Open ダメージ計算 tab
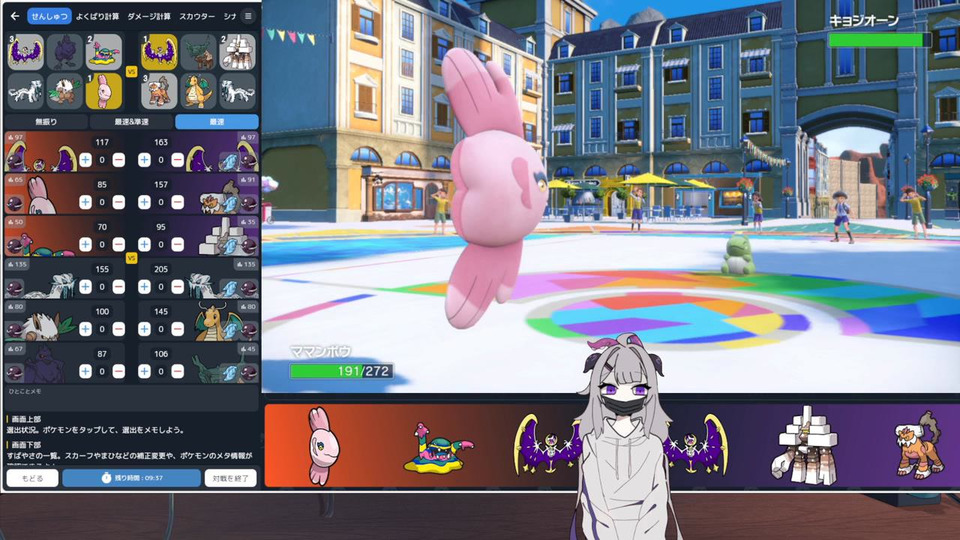Screen dimensions: 960x540 [x=149, y=17]
